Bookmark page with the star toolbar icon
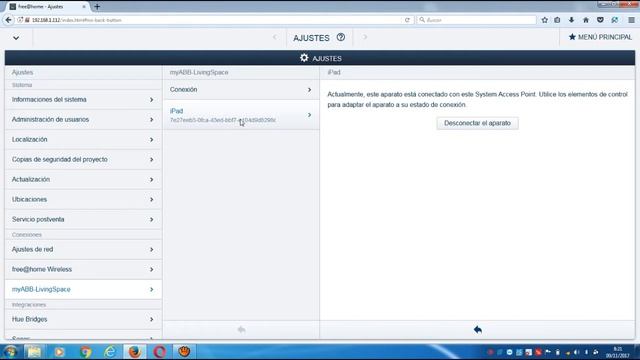Screen dimensions: 640x360 click(x=544, y=20)
